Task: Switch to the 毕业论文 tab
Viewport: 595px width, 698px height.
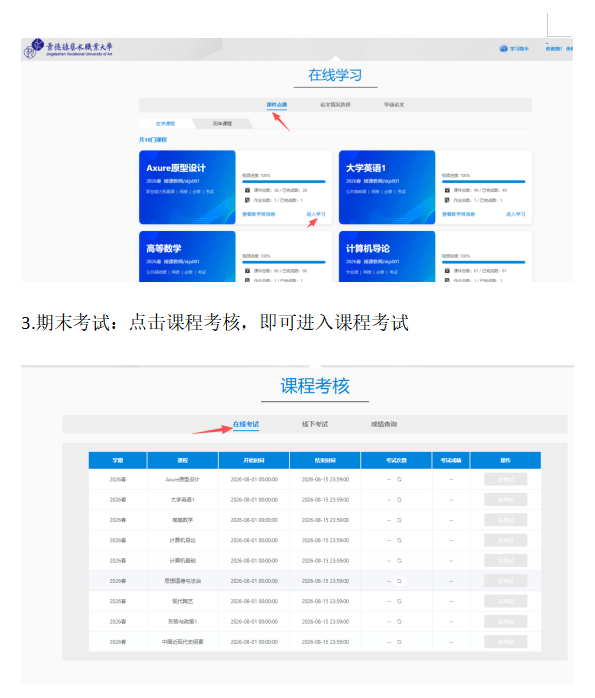Action: 394,105
